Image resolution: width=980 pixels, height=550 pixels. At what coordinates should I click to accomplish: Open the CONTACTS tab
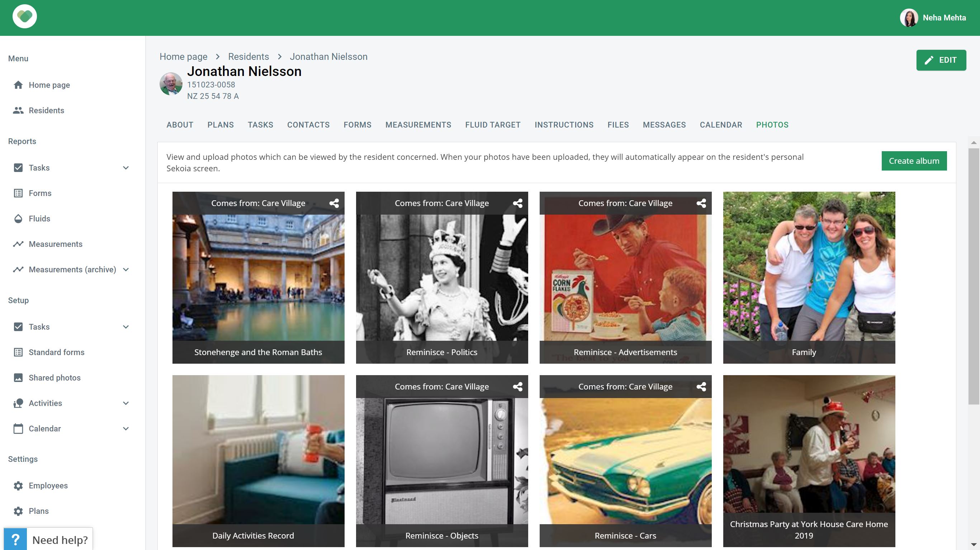[308, 125]
